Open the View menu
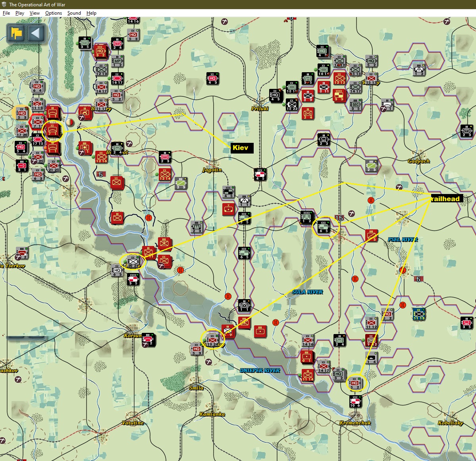The height and width of the screenshot is (461, 476). pos(35,13)
